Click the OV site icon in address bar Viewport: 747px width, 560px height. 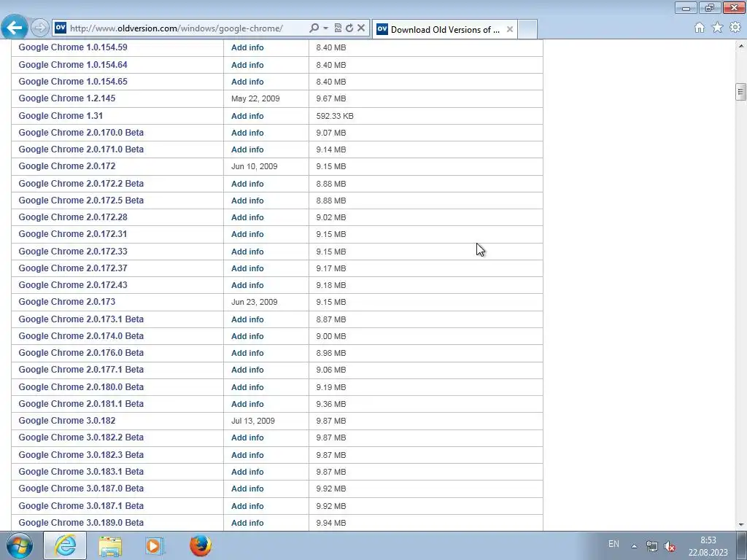(x=61, y=28)
